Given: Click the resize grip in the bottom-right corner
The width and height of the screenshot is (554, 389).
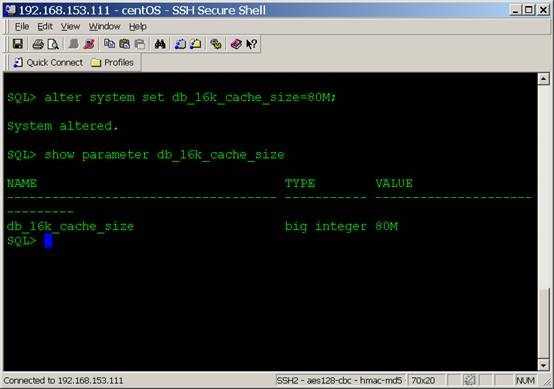Looking at the screenshot, I should pyautogui.click(x=547, y=382).
